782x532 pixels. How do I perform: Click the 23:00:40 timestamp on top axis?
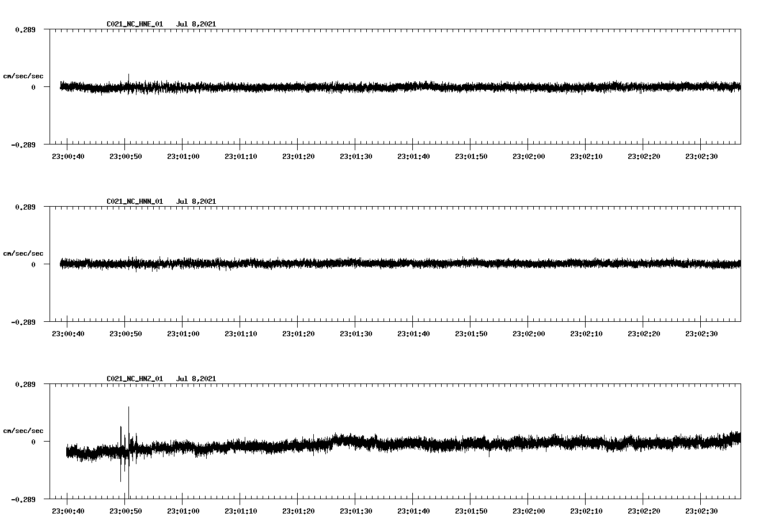coord(67,155)
